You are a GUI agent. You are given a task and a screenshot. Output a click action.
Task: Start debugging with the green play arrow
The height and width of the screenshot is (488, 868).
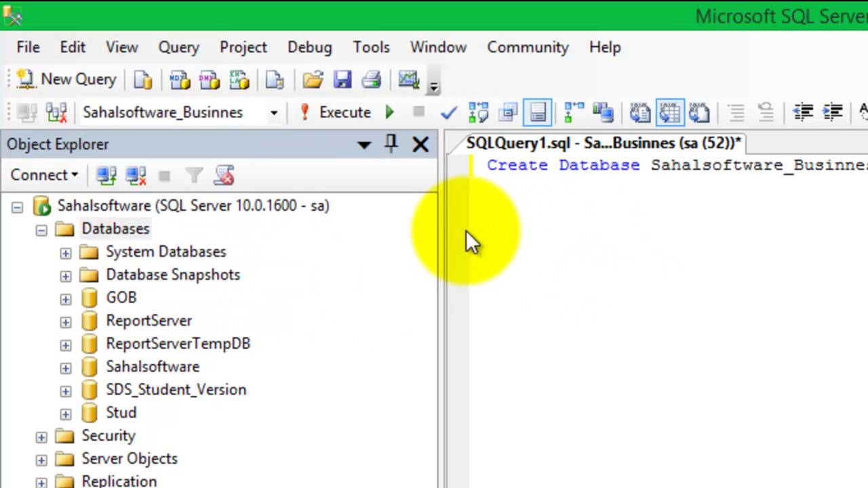(x=389, y=112)
